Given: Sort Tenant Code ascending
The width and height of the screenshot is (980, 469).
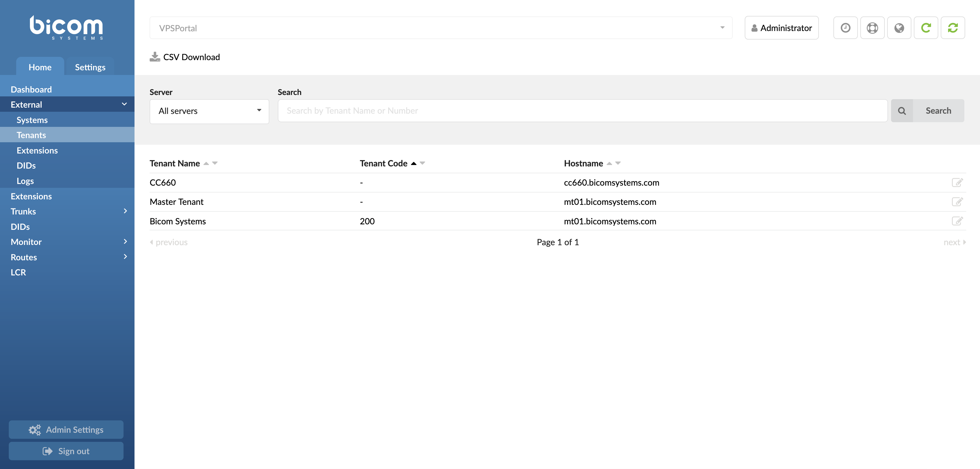Looking at the screenshot, I should pyautogui.click(x=413, y=163).
